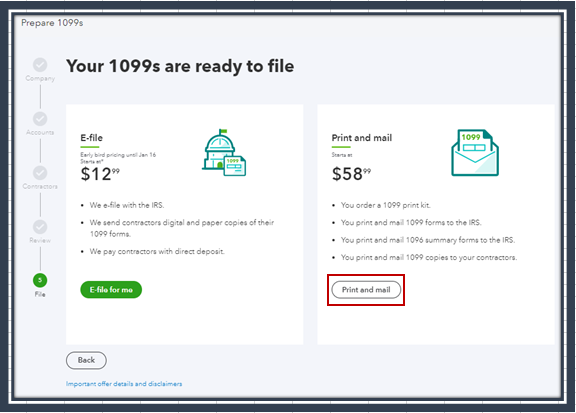Viewport: 576px width, 413px height.
Task: Click the $12.99 E-file price
Action: [x=100, y=173]
